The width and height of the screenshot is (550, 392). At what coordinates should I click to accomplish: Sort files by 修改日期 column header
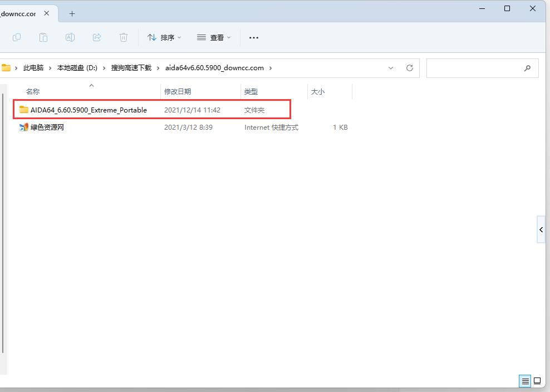point(178,91)
